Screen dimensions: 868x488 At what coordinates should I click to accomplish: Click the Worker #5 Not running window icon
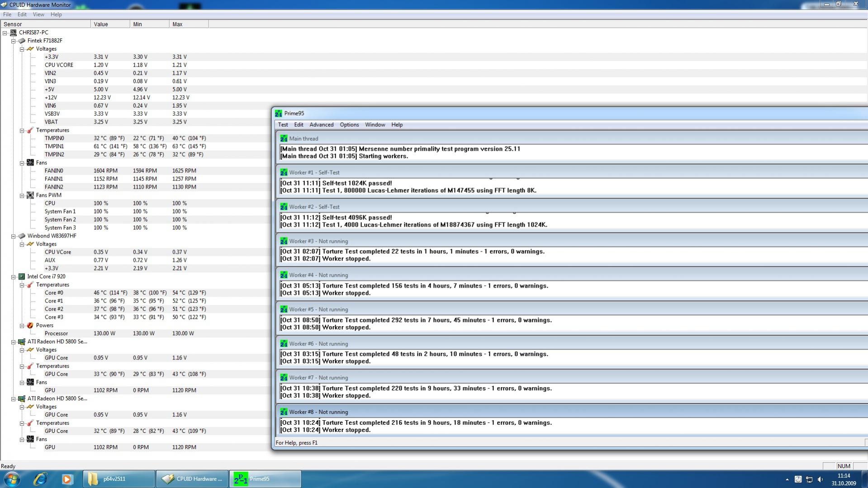click(x=284, y=310)
